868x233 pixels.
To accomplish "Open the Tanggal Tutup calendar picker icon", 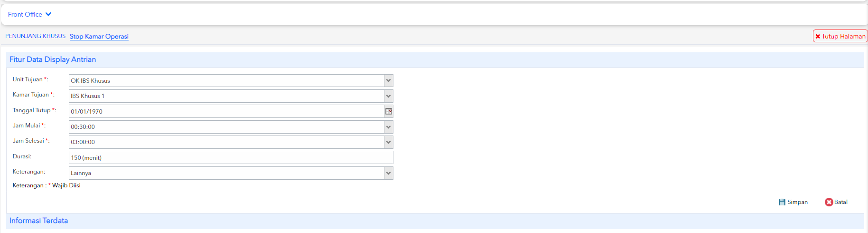I will (389, 111).
